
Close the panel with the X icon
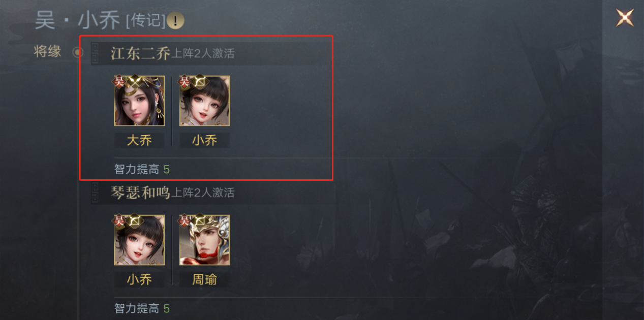[625, 18]
